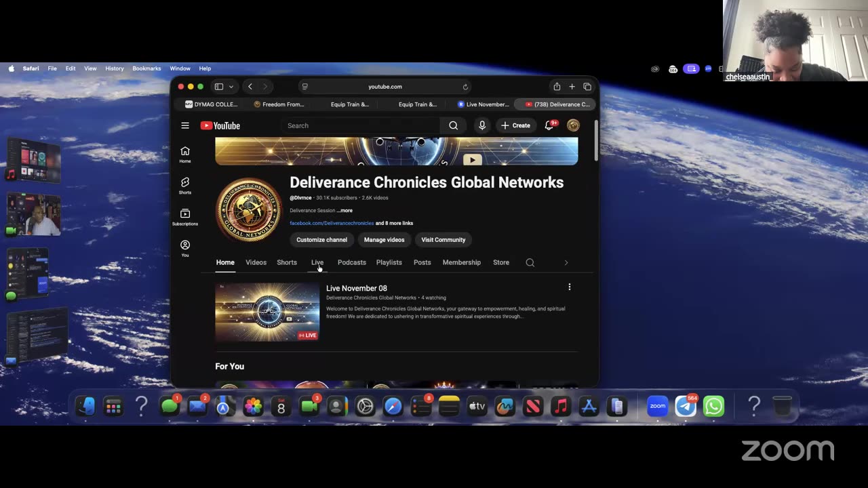Open Finder from the Dock
The width and height of the screenshot is (868, 488).
click(x=85, y=406)
